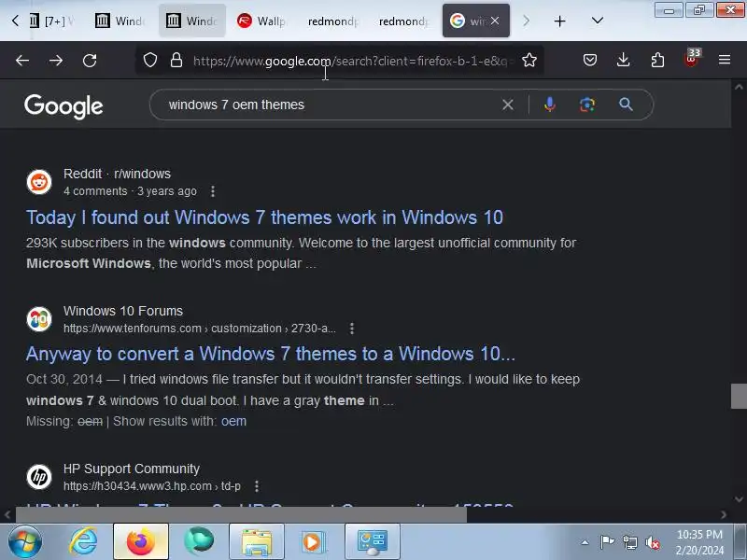Switch to the second redmondp tab

(403, 21)
